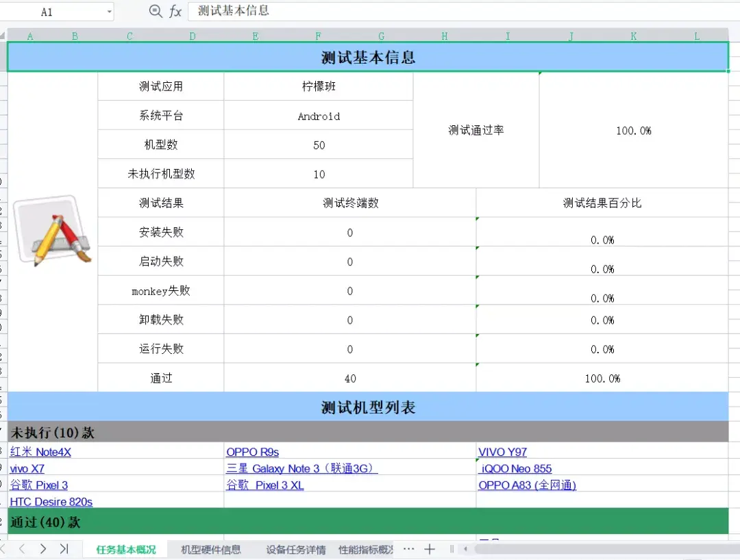
Task: Go to the previous sheet arrow
Action: tap(22, 548)
